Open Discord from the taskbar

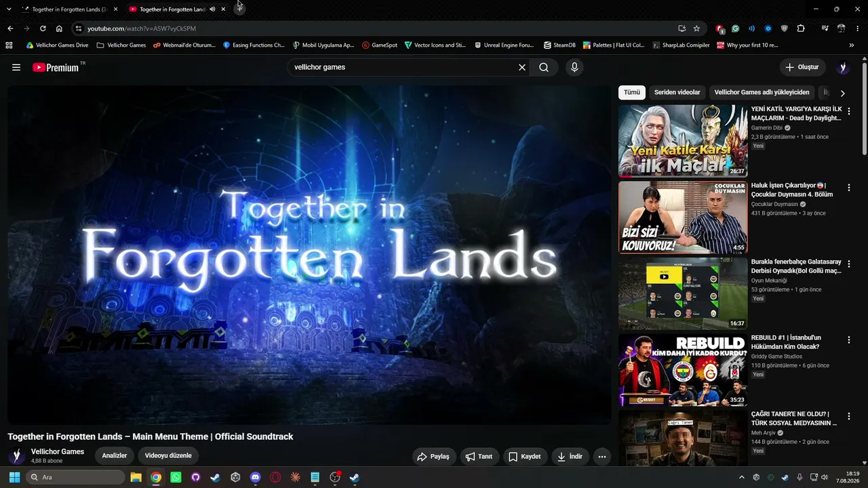[255, 477]
